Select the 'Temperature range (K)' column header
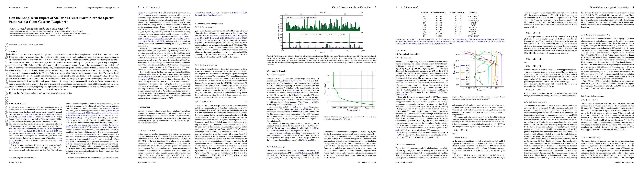This screenshot has width=644, height=169. click(x=439, y=13)
